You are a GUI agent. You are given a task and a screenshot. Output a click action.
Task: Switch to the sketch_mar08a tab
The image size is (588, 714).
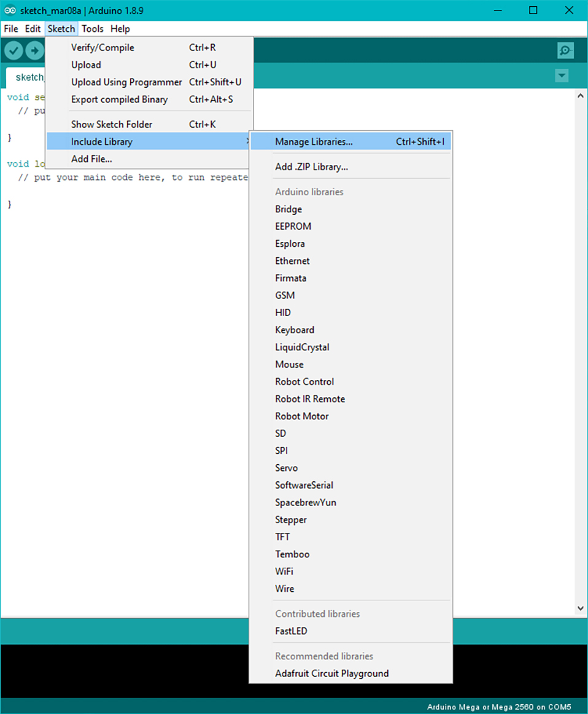point(29,77)
